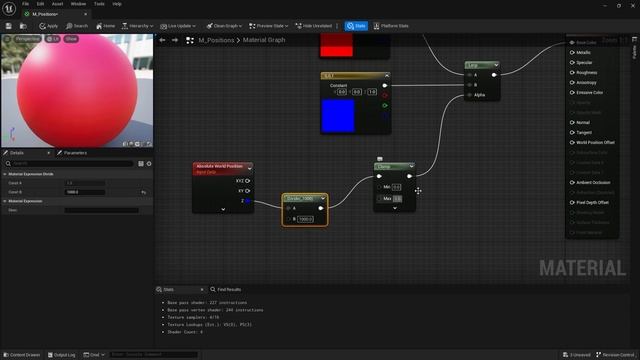The image size is (640, 360).
Task: Click the red color preview at the top of the graph
Action: click(336, 45)
